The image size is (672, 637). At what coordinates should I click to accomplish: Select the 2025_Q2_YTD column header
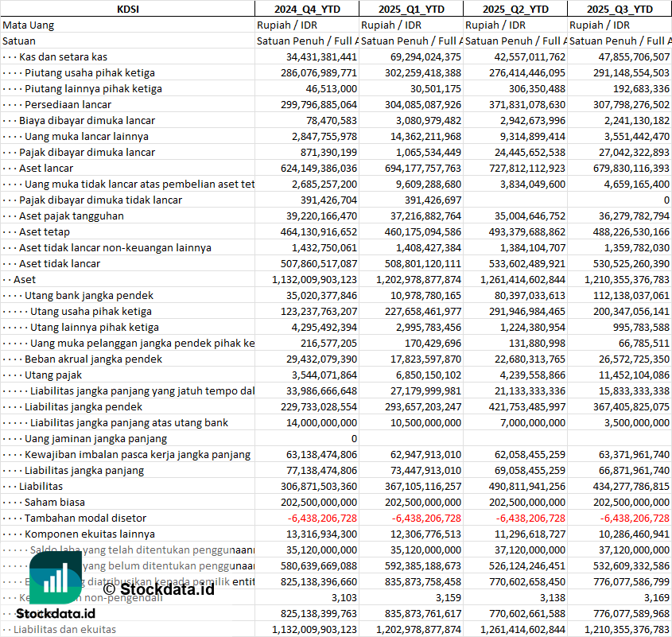515,9
